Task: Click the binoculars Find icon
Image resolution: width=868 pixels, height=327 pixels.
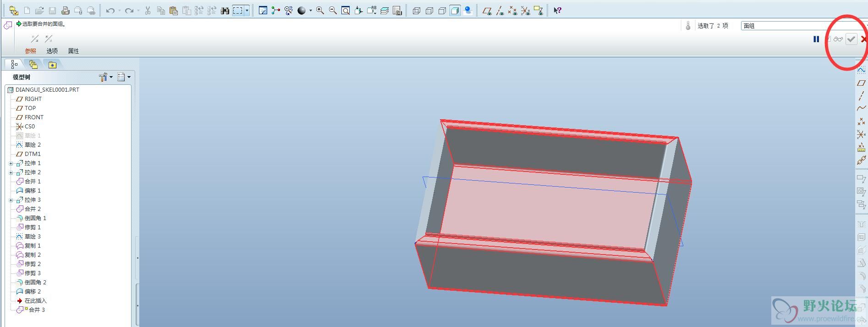Action: 225,11
